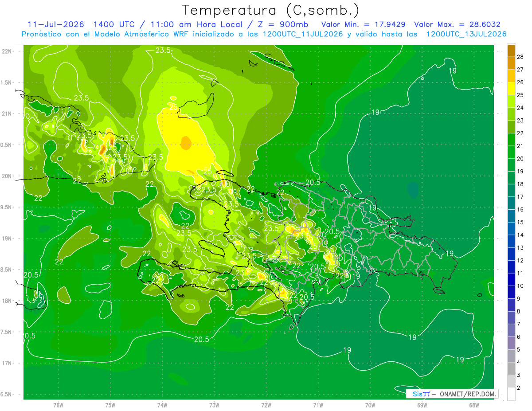Pick the green legend swatch between 20 and 21
Viewport: 532px width, 411px height.
tap(511, 152)
